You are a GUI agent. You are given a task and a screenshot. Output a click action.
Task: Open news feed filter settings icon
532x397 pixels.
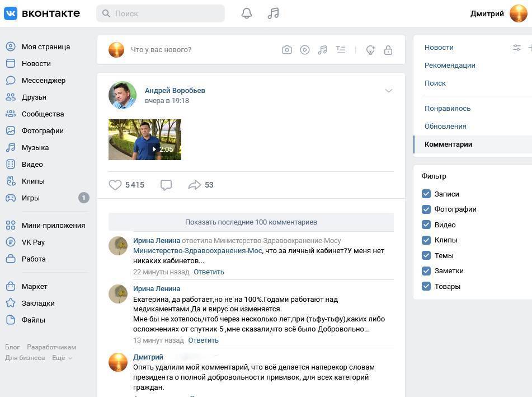pyautogui.click(x=516, y=48)
